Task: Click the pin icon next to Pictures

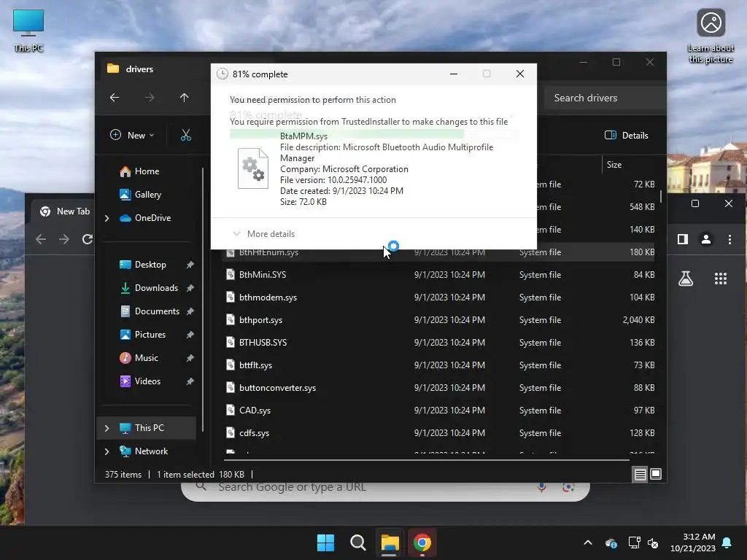Action: 190,334
